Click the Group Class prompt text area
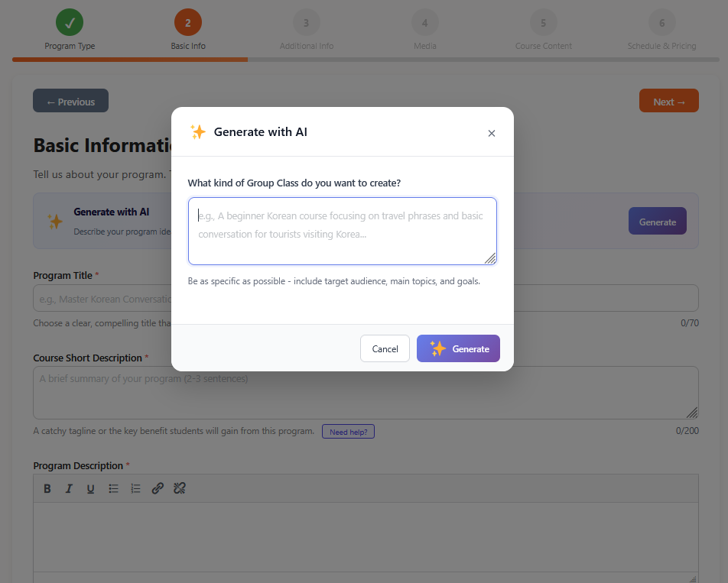Screen dimensions: 728x583 click(x=342, y=231)
